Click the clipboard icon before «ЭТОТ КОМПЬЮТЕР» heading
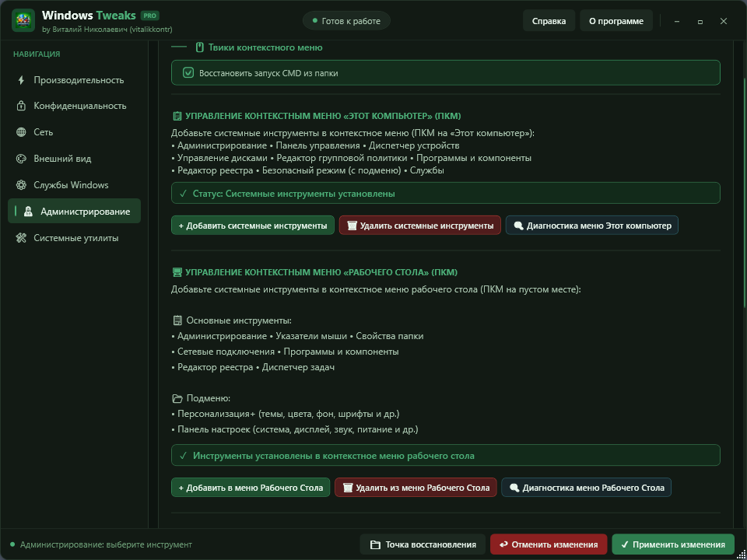Viewport: 747px width, 560px height. pos(177,116)
